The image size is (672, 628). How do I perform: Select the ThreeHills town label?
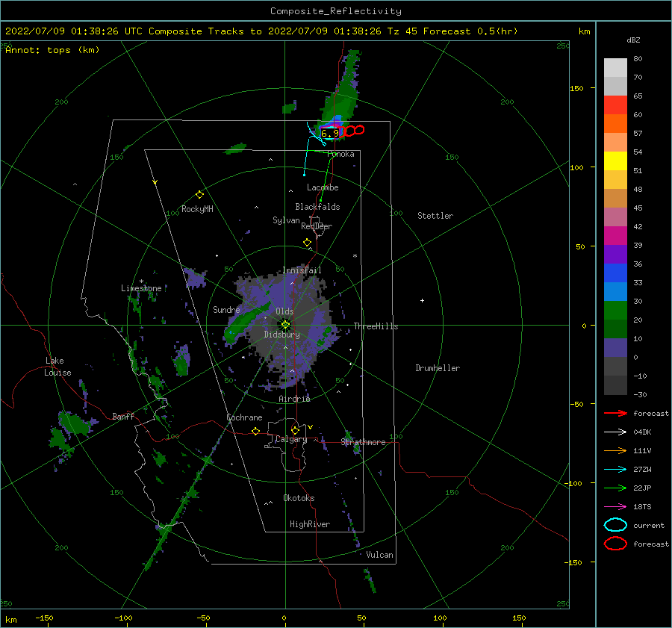pyautogui.click(x=376, y=326)
